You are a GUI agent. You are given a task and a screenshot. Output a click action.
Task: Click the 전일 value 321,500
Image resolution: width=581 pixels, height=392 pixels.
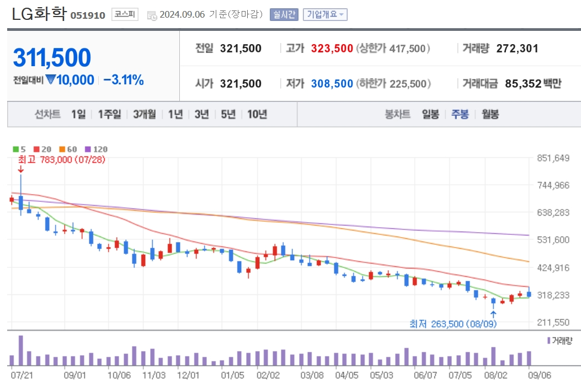[x=241, y=49]
